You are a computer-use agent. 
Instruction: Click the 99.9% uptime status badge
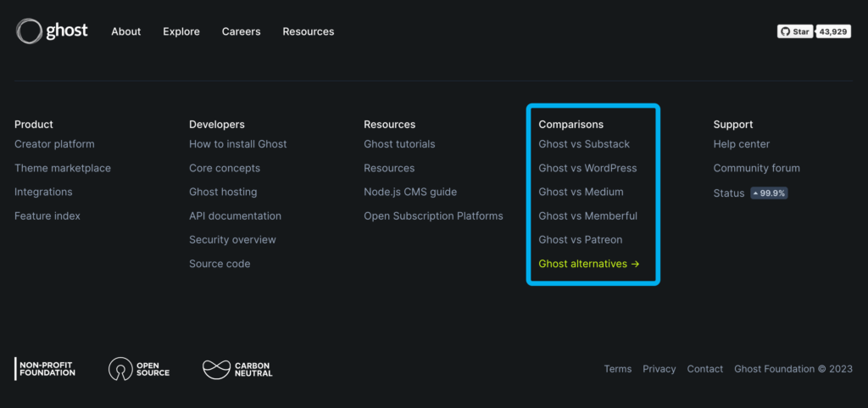click(769, 193)
